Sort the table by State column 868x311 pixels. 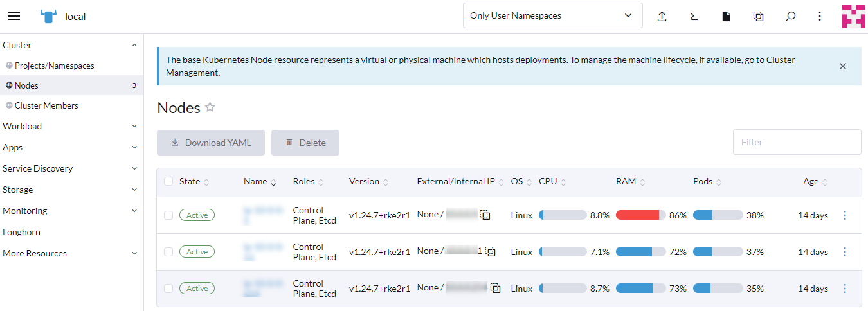[x=194, y=182]
